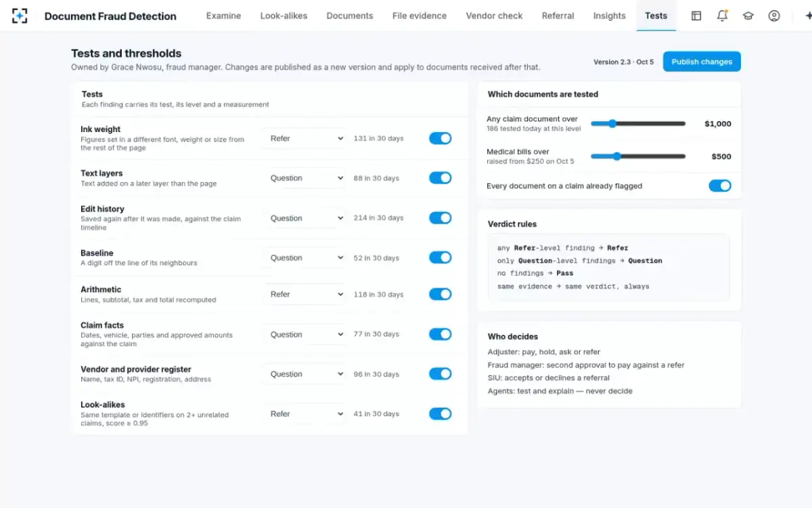Switch to the Examine tab
The image size is (812, 508).
click(x=223, y=16)
